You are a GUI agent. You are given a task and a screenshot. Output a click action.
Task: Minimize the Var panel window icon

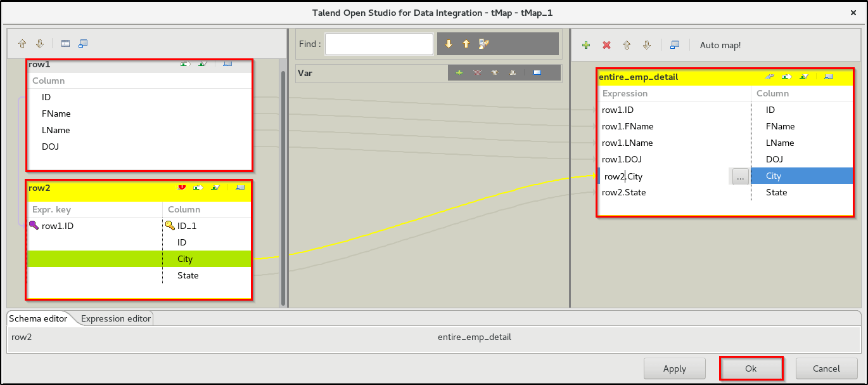tap(537, 73)
